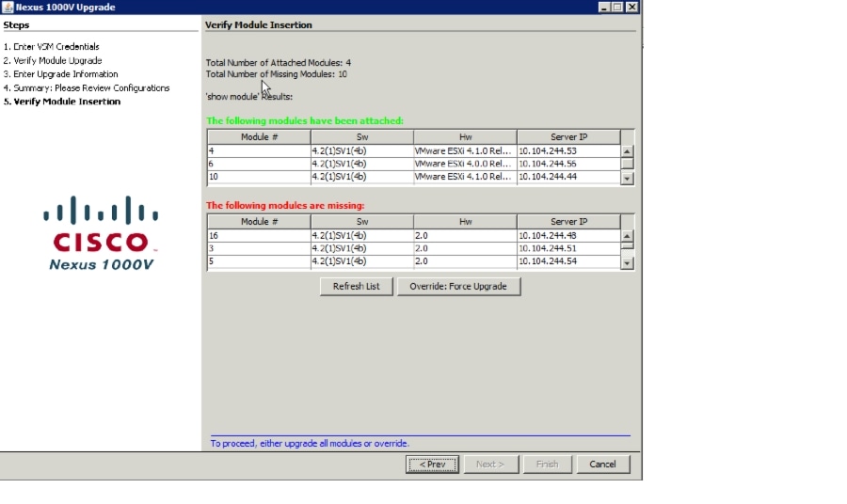Image resolution: width=847 pixels, height=504 pixels.
Task: Select Sw column header in attached table
Action: pos(362,137)
